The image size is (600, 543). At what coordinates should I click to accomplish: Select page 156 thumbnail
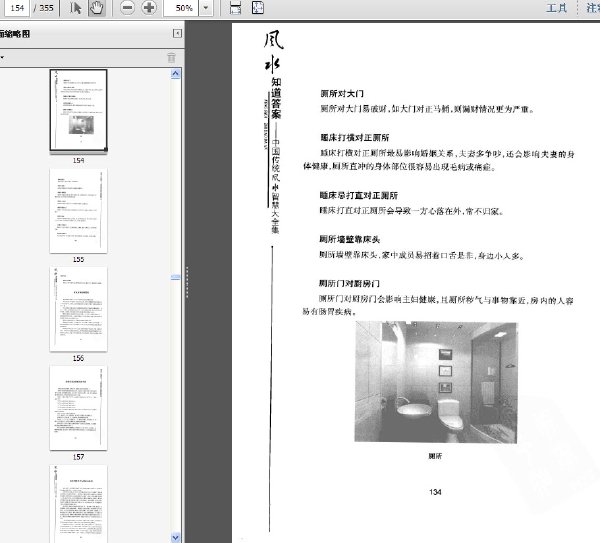click(78, 309)
